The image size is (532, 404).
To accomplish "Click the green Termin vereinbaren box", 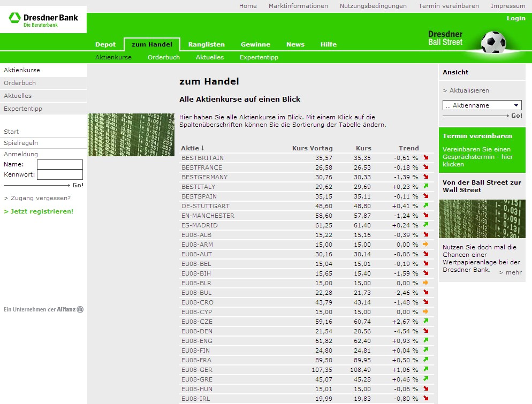I will coord(482,150).
